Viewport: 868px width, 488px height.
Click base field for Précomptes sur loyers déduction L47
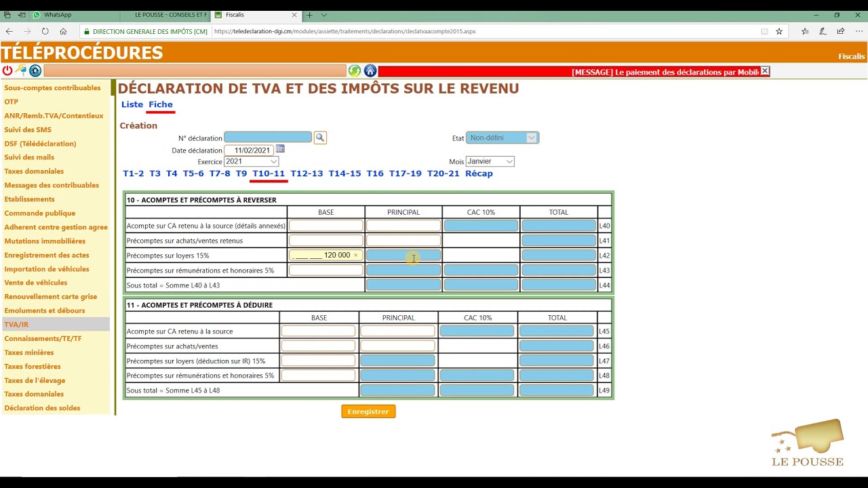click(319, 361)
